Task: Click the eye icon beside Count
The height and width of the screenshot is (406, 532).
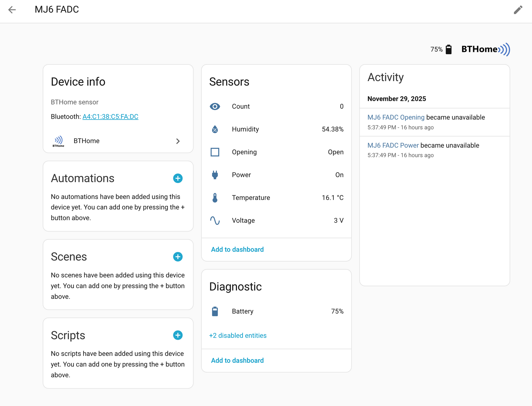Action: (215, 106)
